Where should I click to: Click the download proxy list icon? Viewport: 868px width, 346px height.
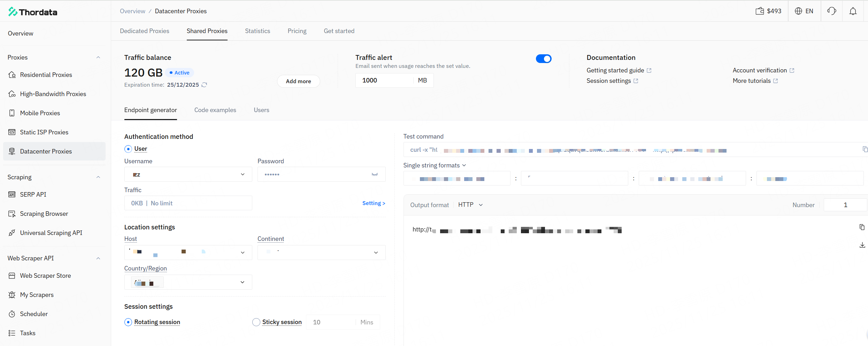(862, 245)
